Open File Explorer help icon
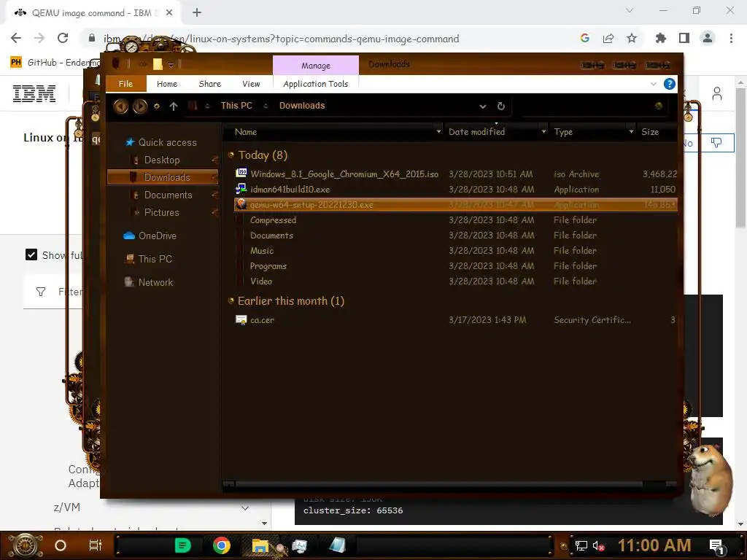This screenshot has width=747, height=560. point(670,85)
